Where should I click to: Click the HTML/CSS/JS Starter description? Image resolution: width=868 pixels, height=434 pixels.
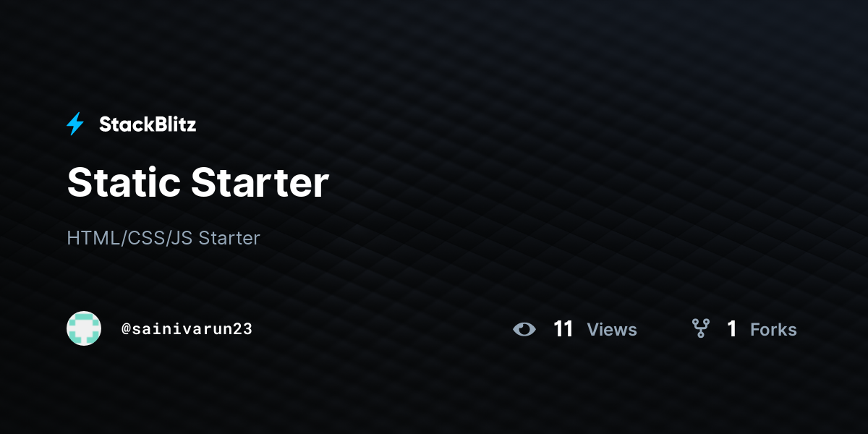(163, 237)
